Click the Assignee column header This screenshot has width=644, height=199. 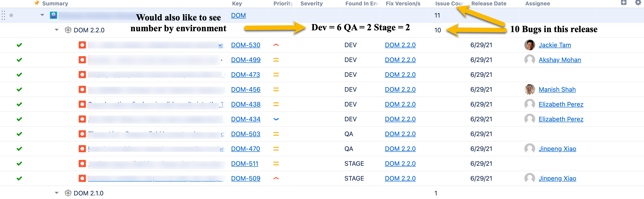tap(537, 4)
